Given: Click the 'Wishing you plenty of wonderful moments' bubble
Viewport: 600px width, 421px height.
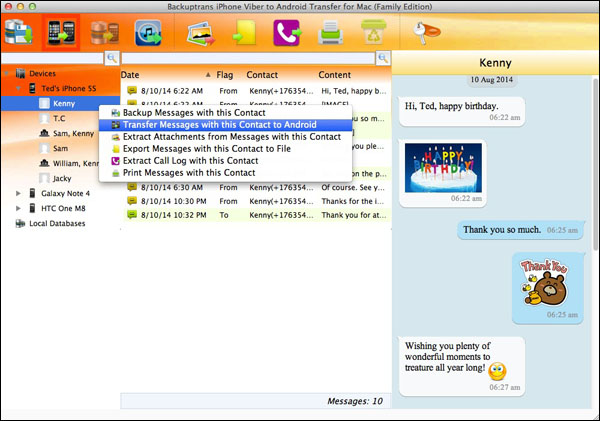Looking at the screenshot, I should point(462,366).
